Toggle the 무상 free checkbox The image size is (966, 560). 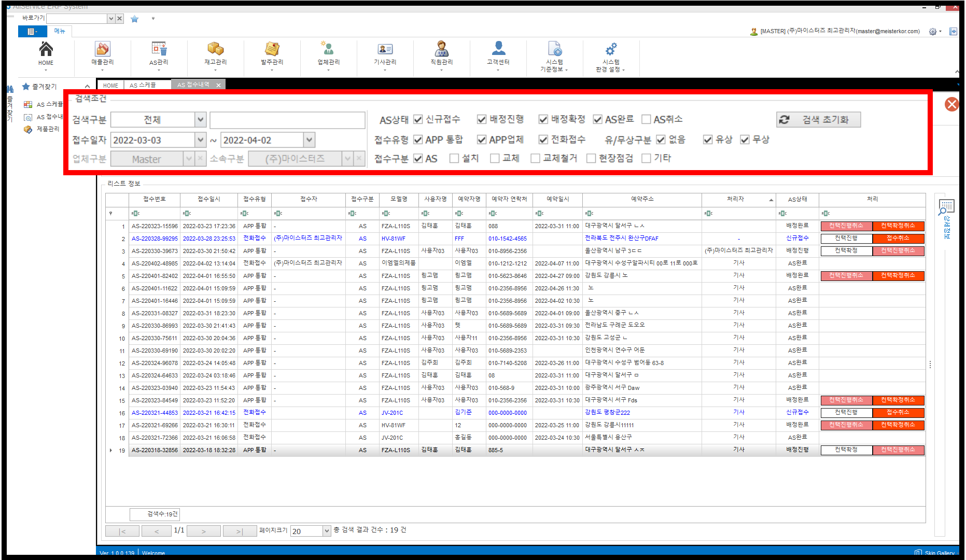coord(745,139)
